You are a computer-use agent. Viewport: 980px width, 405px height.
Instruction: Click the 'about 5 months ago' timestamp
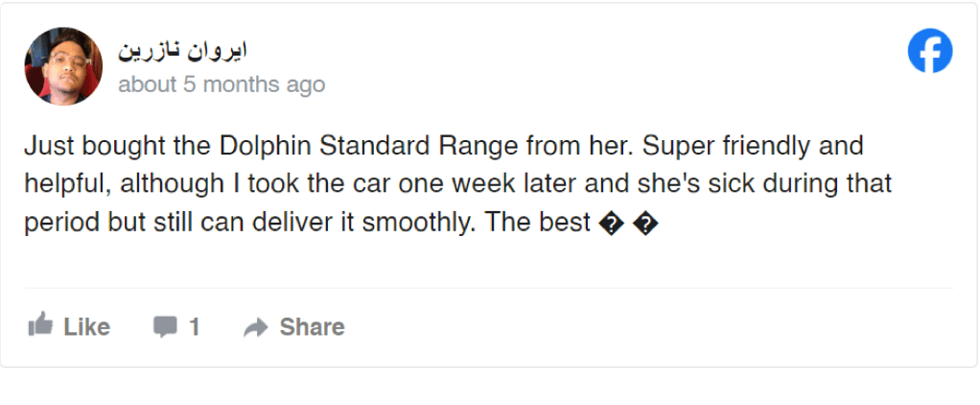[x=222, y=84]
